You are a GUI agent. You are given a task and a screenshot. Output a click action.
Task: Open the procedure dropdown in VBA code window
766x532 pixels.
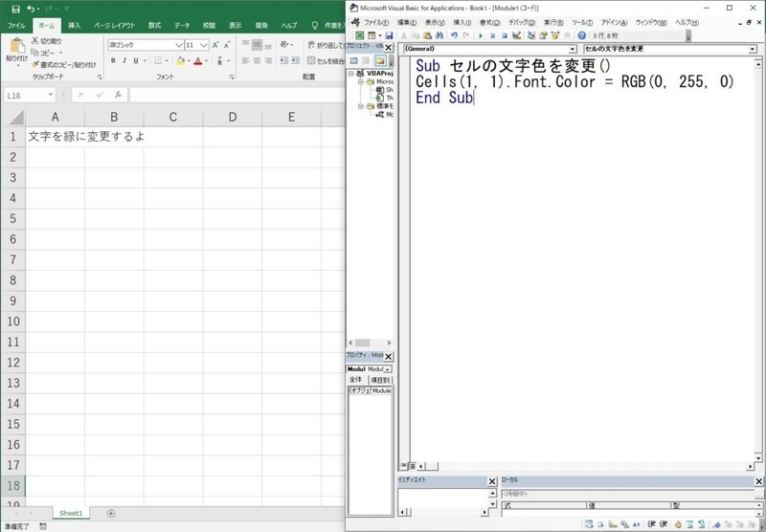[x=753, y=50]
